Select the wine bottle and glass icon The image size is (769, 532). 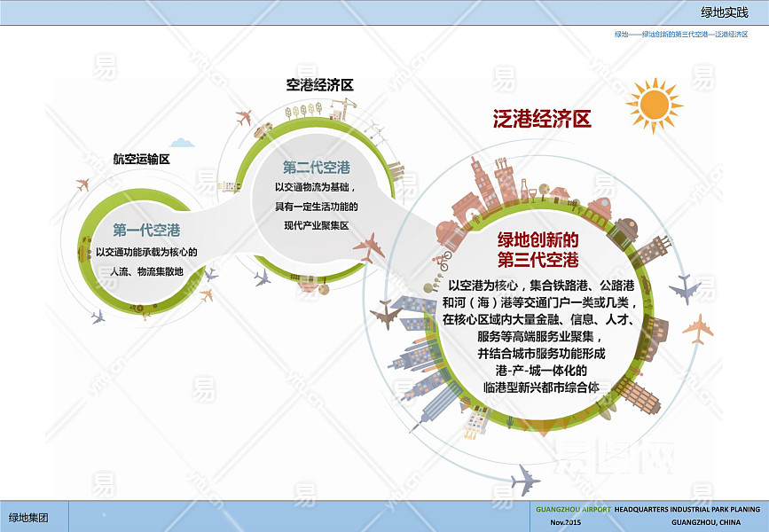(x=528, y=192)
